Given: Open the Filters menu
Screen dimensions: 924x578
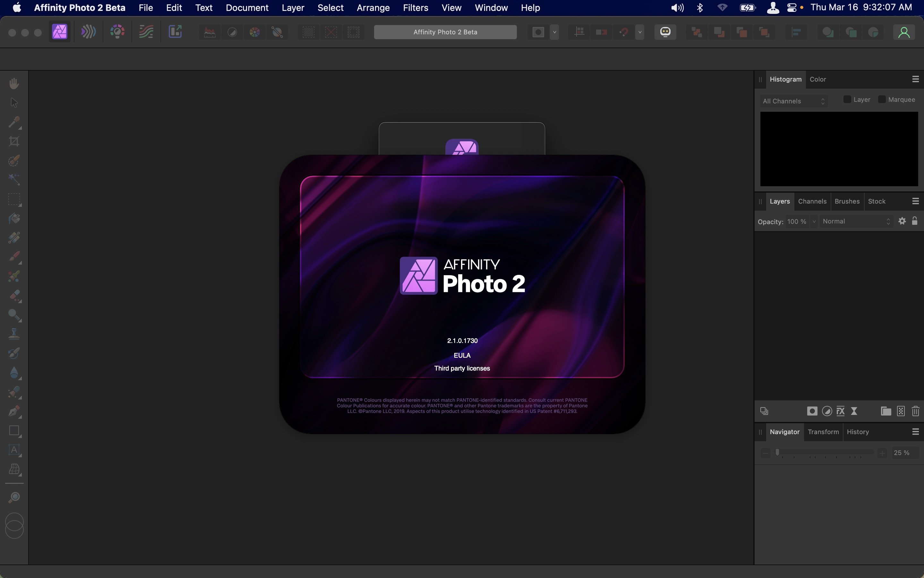Looking at the screenshot, I should point(415,8).
